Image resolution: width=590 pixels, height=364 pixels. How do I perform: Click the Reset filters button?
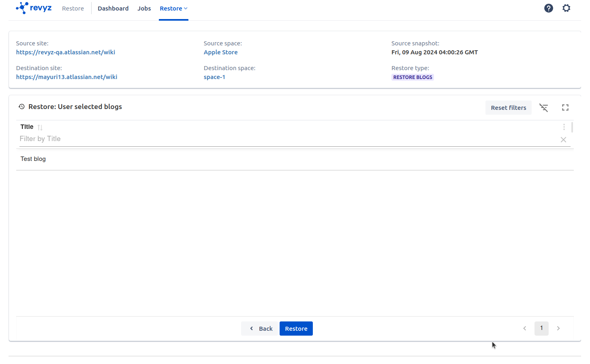point(508,108)
